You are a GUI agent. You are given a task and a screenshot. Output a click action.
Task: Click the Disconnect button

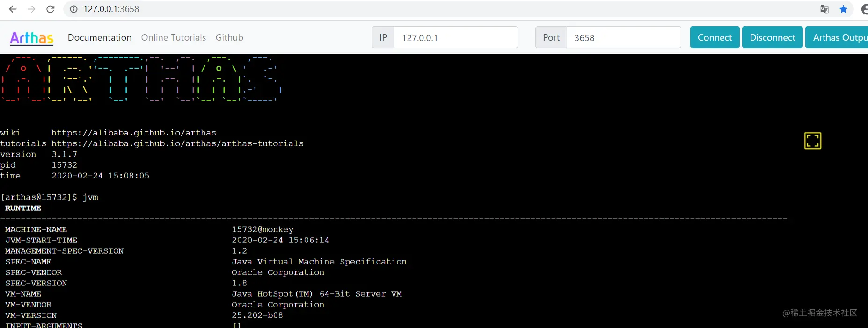[x=773, y=37]
